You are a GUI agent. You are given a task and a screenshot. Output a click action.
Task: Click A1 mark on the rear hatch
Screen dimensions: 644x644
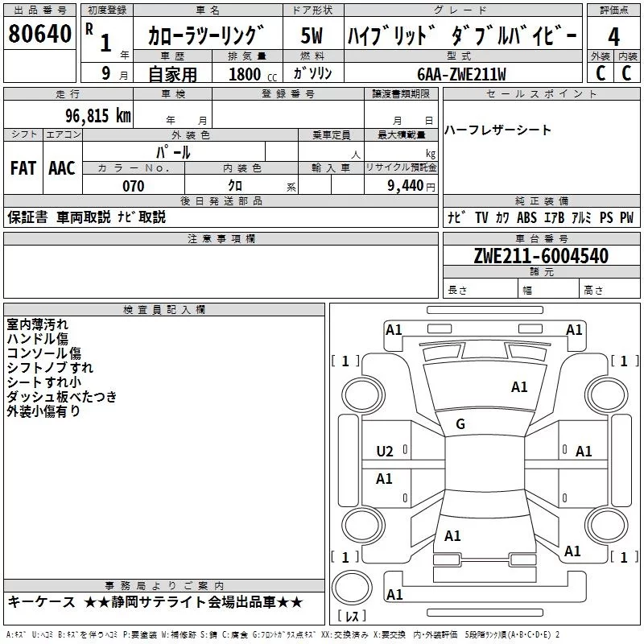click(x=452, y=536)
